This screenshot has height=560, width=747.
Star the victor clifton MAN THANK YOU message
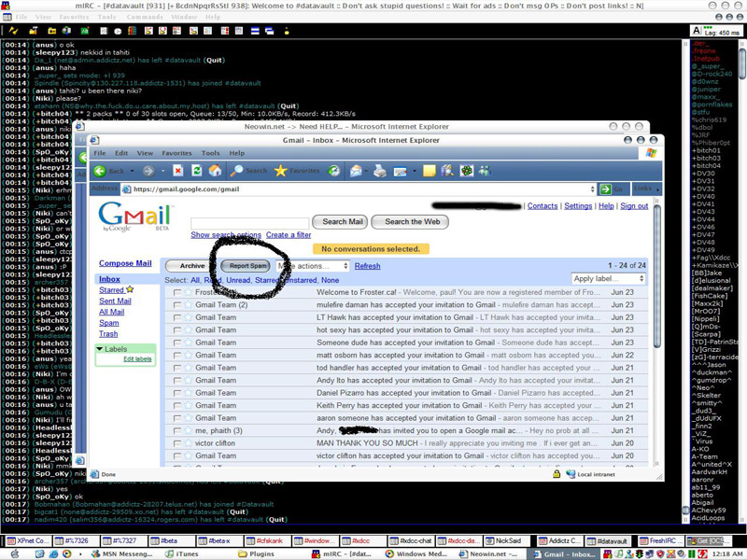(x=188, y=443)
